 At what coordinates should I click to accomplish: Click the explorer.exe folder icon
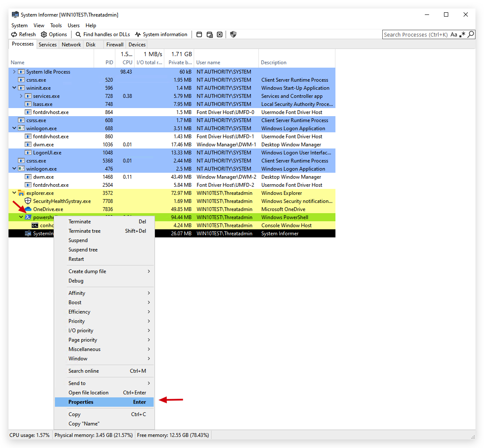(x=21, y=193)
